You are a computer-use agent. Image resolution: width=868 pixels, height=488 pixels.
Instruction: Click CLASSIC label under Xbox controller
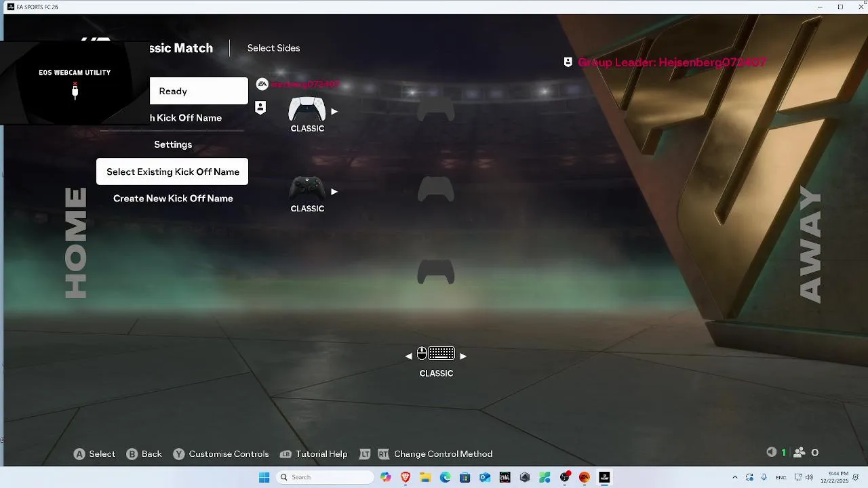pos(307,209)
